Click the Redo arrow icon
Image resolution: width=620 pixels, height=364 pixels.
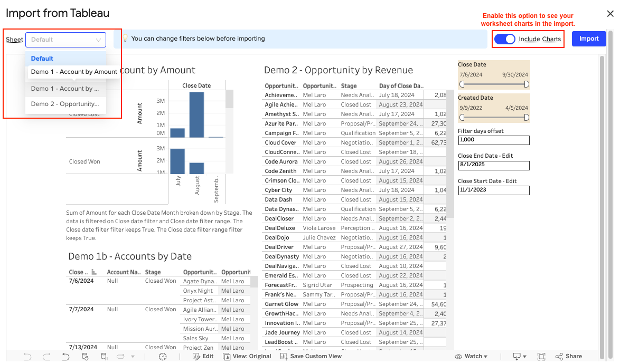coord(46,357)
